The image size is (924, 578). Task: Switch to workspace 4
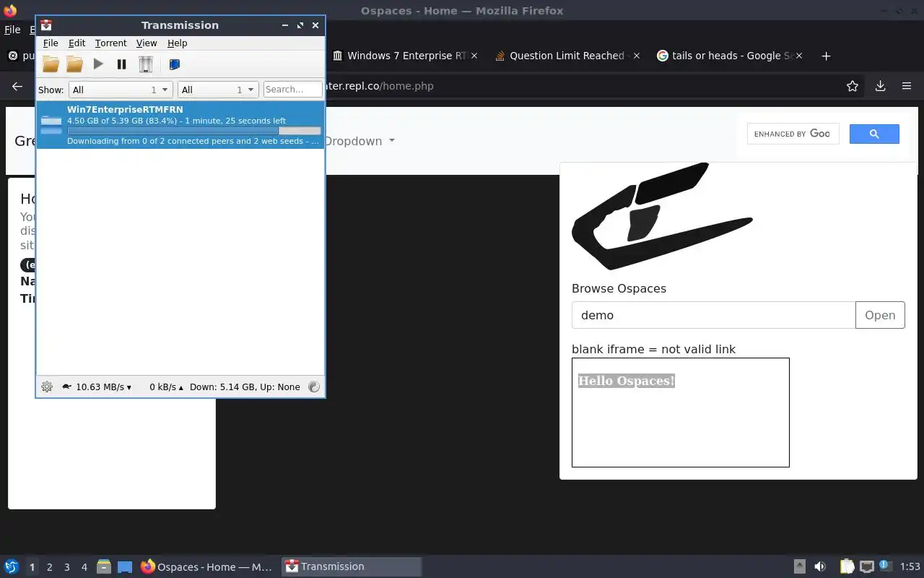tap(84, 567)
